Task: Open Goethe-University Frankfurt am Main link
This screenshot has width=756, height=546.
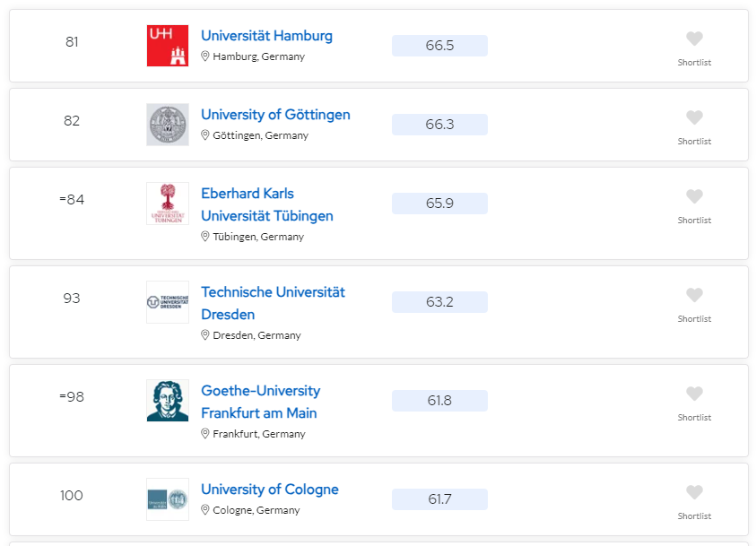Action: (260, 402)
